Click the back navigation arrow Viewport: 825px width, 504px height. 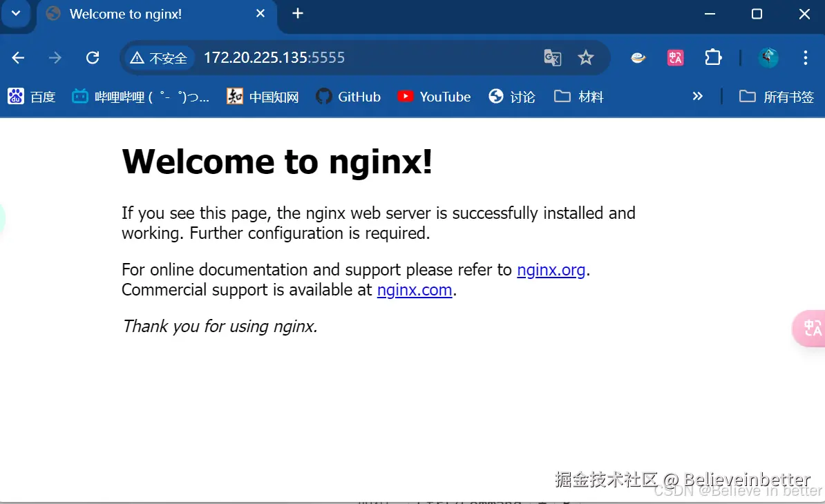17,58
